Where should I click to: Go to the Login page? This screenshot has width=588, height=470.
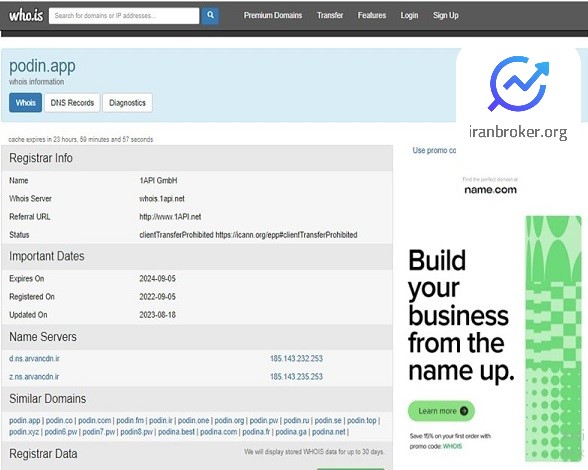(409, 15)
